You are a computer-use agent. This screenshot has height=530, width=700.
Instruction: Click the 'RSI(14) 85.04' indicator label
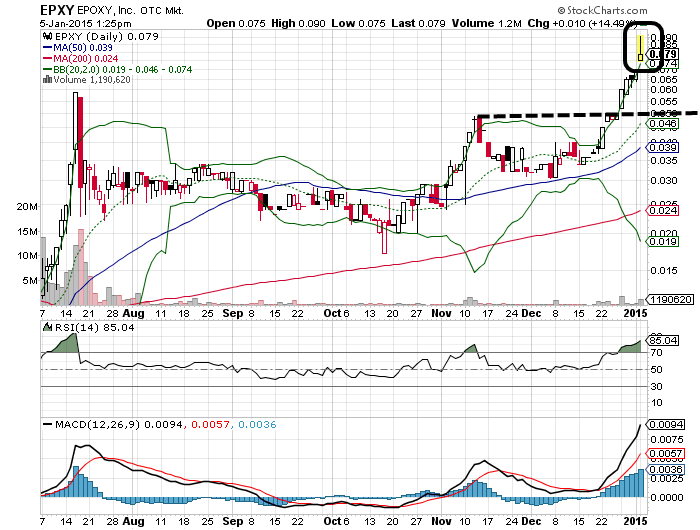(95, 327)
